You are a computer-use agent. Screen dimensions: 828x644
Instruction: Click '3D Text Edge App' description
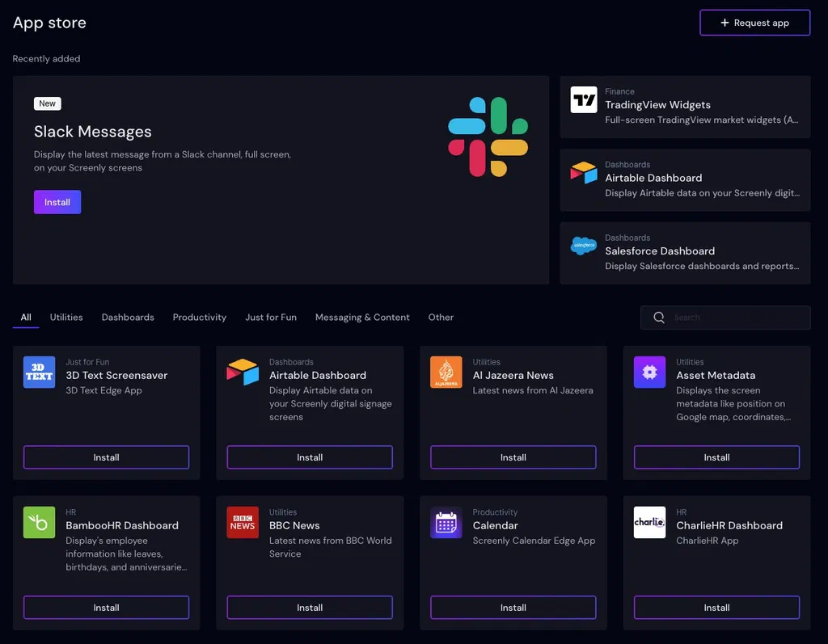pos(103,390)
